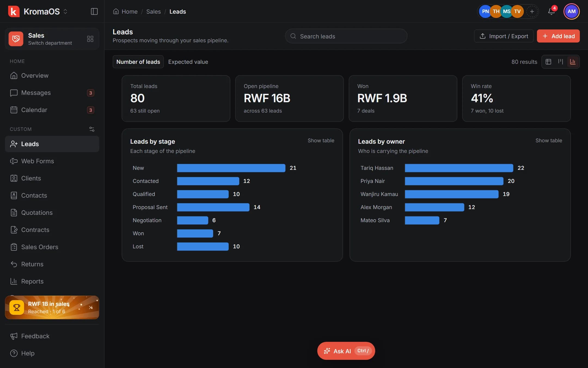
Task: Open Sales Orders section
Action: (x=52, y=247)
